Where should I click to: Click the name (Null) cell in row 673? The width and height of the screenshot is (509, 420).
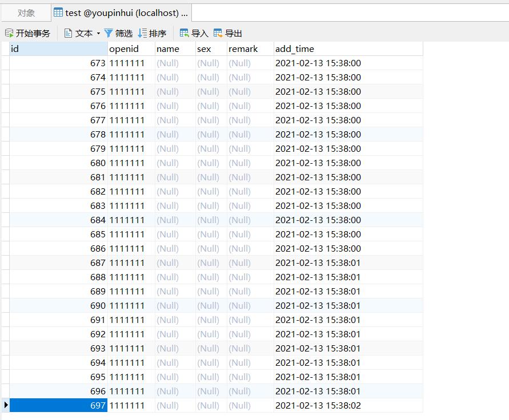coord(175,63)
